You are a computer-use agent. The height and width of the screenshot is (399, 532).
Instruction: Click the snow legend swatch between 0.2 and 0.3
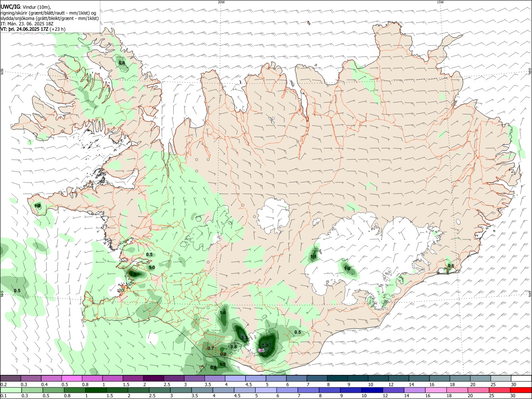pyautogui.click(x=10, y=379)
